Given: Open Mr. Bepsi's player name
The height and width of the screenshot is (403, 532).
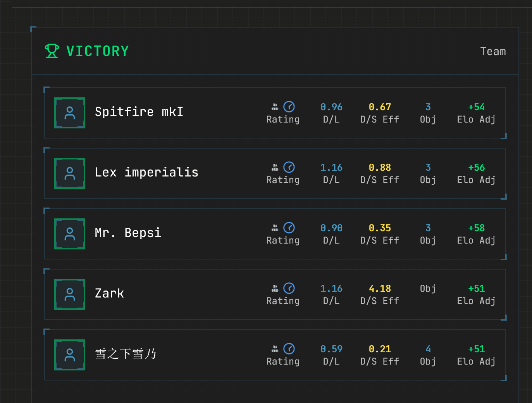Looking at the screenshot, I should click(x=128, y=233).
